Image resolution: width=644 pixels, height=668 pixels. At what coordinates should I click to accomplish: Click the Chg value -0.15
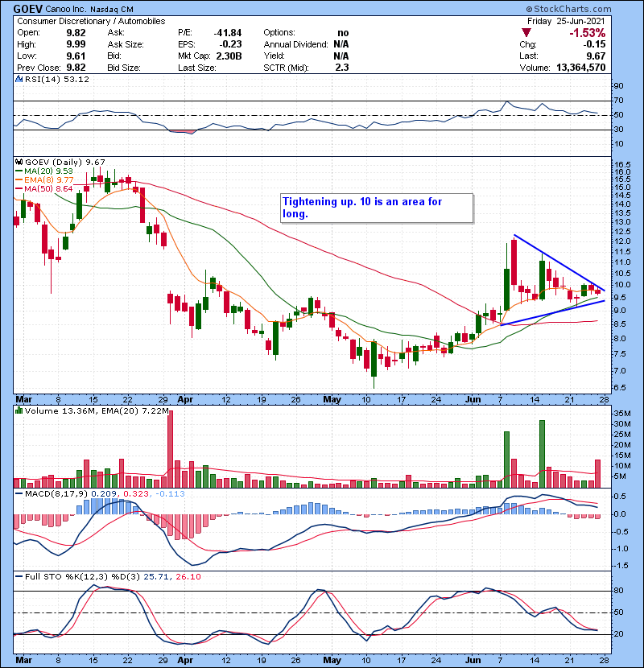[594, 44]
